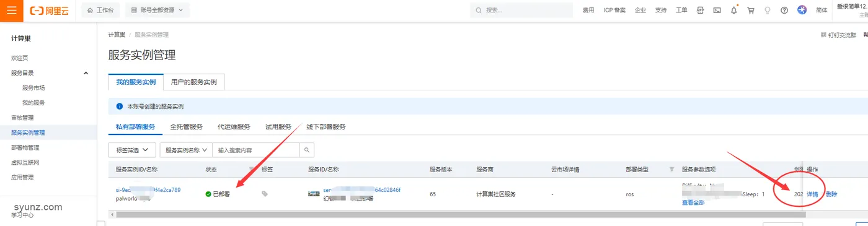
Task: Open 审核管理 in the sidebar
Action: click(22, 117)
